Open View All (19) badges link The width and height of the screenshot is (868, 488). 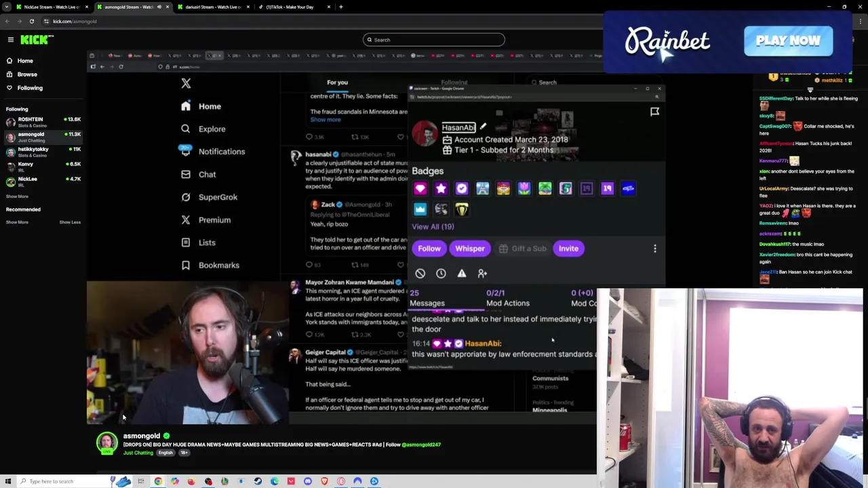433,226
